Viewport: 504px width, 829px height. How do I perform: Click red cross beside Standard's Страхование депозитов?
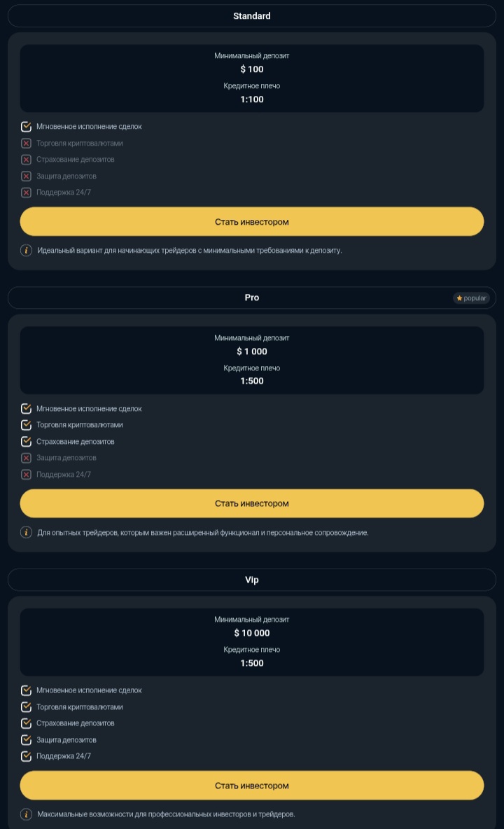pos(27,160)
